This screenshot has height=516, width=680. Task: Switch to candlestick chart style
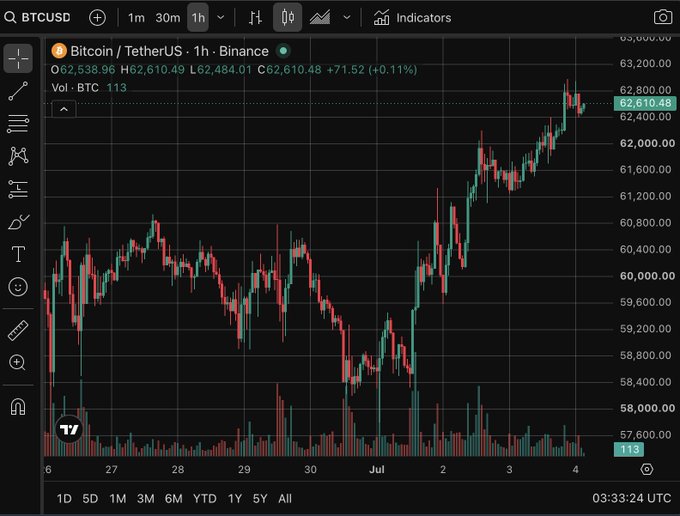(288, 18)
